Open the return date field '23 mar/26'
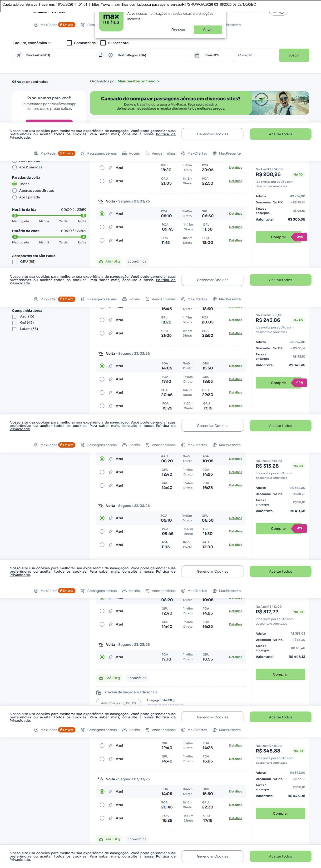The height and width of the screenshot is (868, 321). pyautogui.click(x=256, y=55)
